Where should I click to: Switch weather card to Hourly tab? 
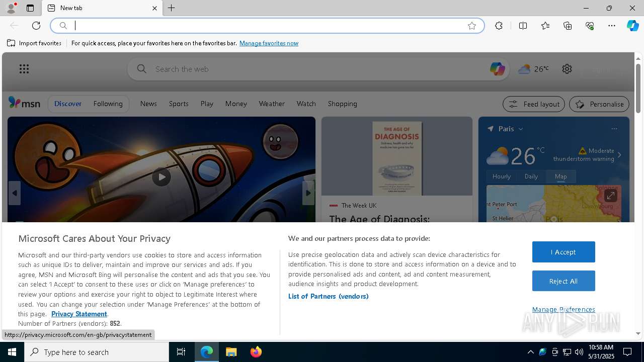tap(501, 176)
